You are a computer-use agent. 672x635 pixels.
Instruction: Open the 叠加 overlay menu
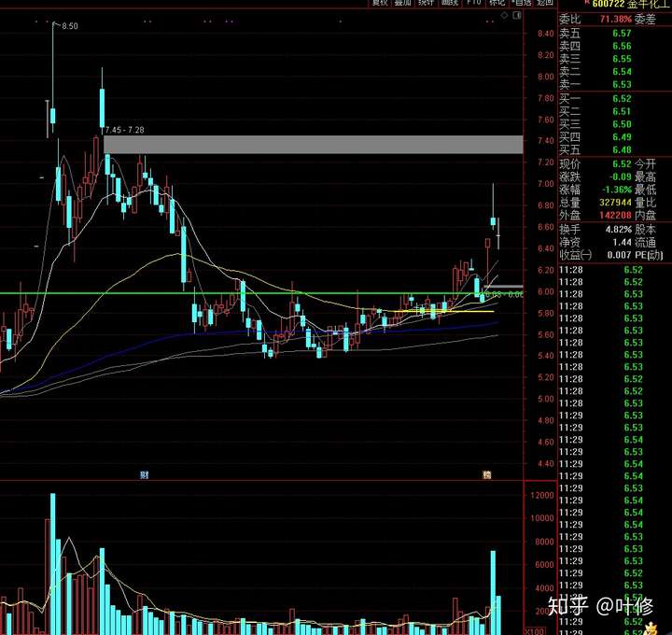click(x=403, y=3)
